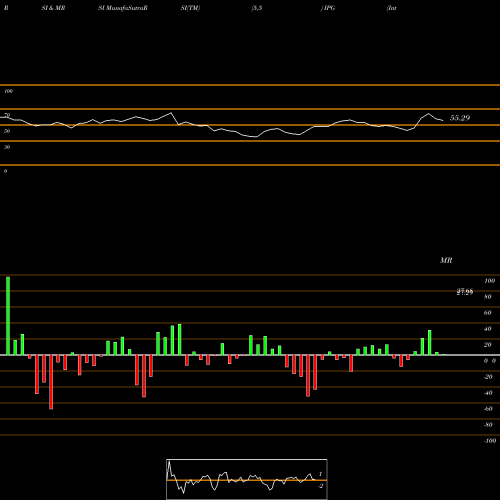This screenshot has width=500, height=500.
Task: Select the 'SI MunafaSutraR' header text
Action: [123, 8]
